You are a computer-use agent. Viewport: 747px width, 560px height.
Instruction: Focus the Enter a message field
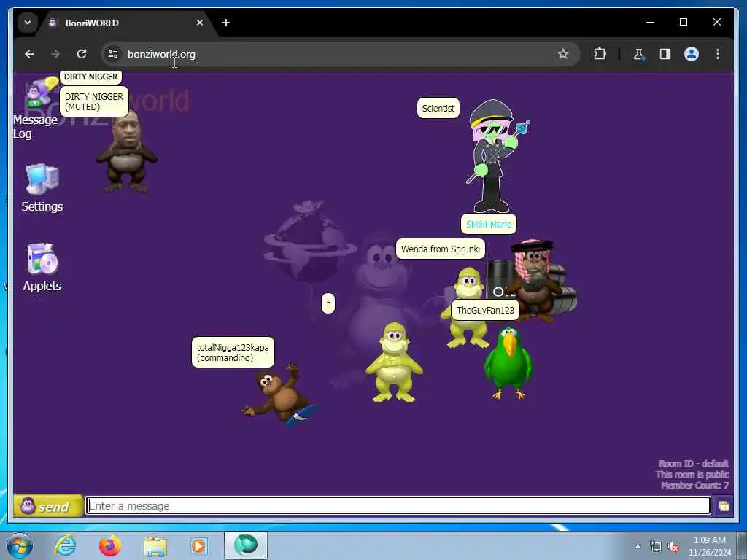[398, 506]
